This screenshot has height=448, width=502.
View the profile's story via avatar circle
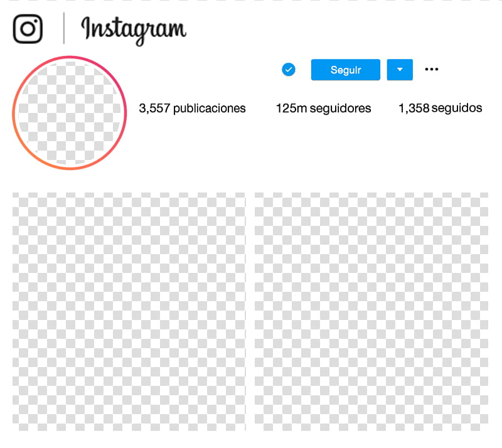(70, 113)
